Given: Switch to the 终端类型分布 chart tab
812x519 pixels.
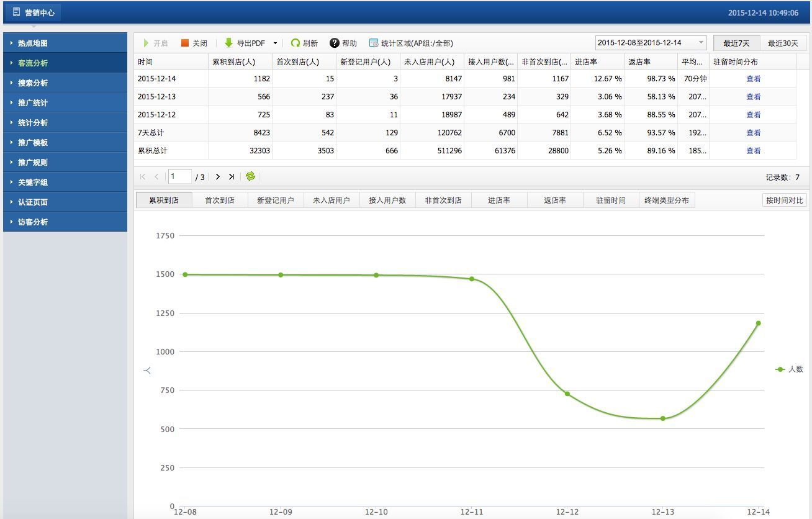Looking at the screenshot, I should point(666,200).
